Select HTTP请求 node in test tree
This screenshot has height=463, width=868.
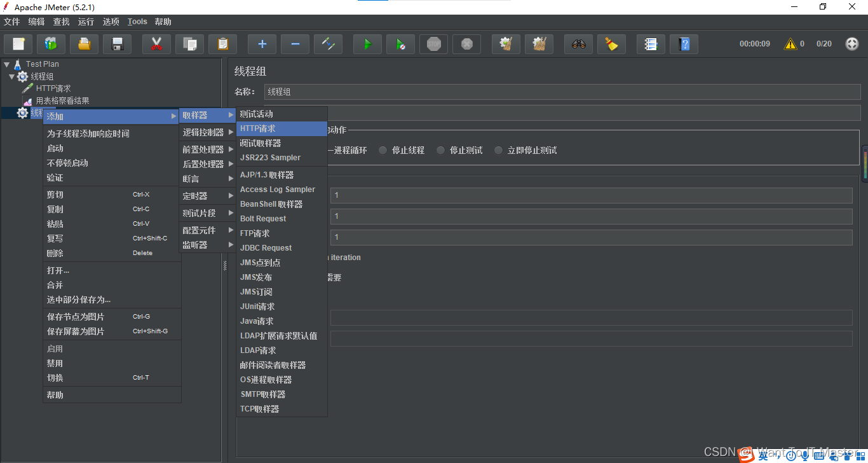(53, 88)
